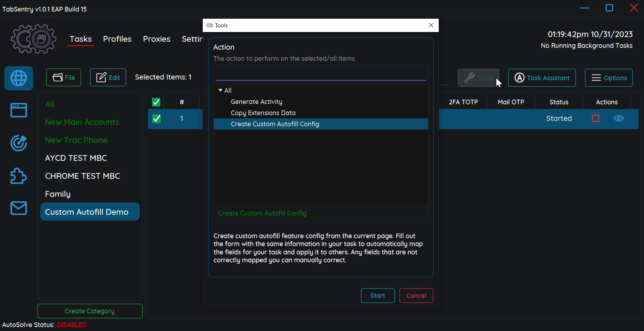
Task: Open the browser windows panel icon
Action: pos(18,110)
